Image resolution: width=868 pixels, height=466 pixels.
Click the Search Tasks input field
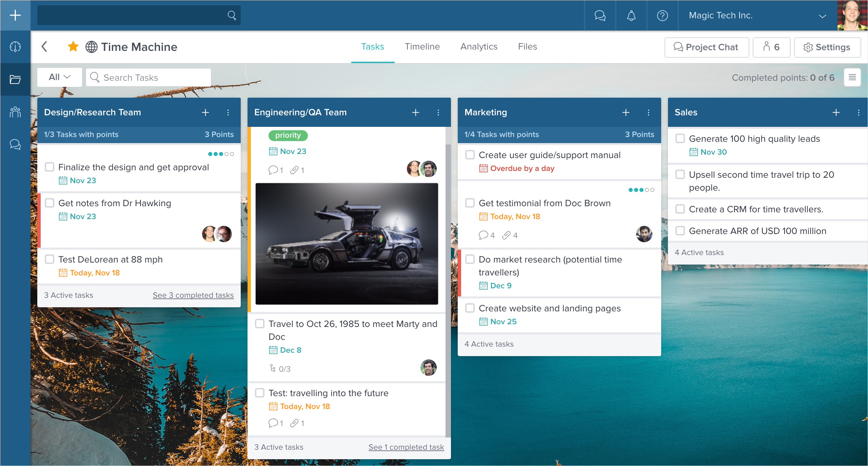tap(148, 77)
